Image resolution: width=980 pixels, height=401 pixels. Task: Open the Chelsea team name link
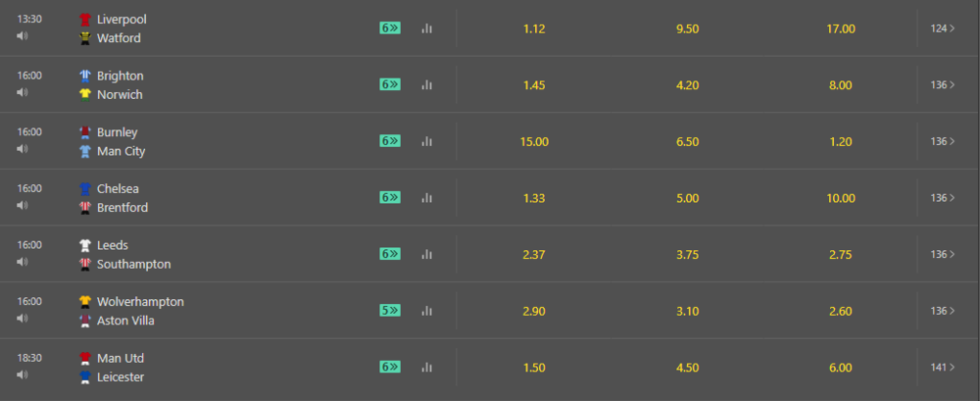click(119, 189)
